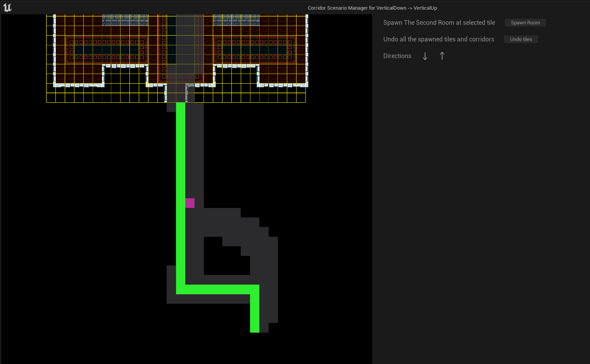The height and width of the screenshot is (364, 590).
Task: Click the left ornate red carpet in room
Action: pyautogui.click(x=107, y=50)
